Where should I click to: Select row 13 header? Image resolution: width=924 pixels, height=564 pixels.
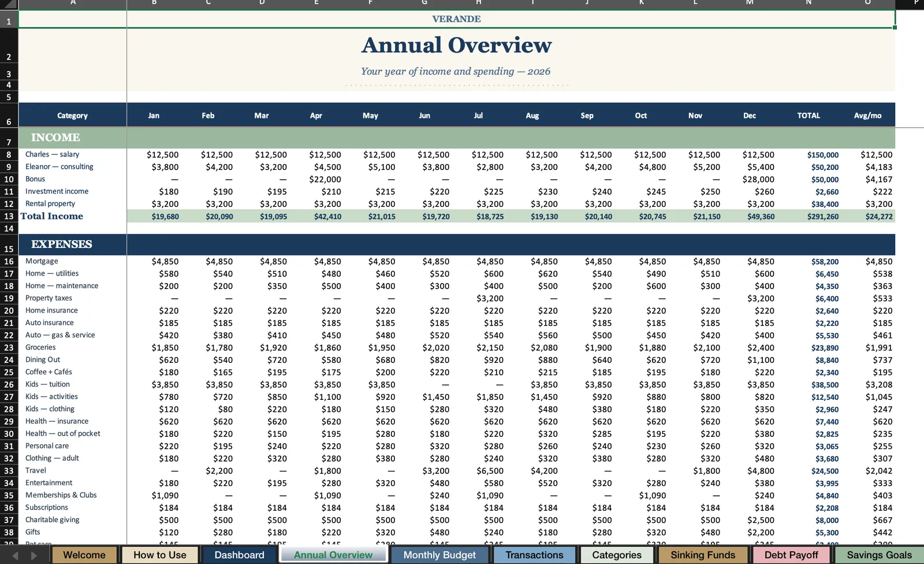pos(9,216)
